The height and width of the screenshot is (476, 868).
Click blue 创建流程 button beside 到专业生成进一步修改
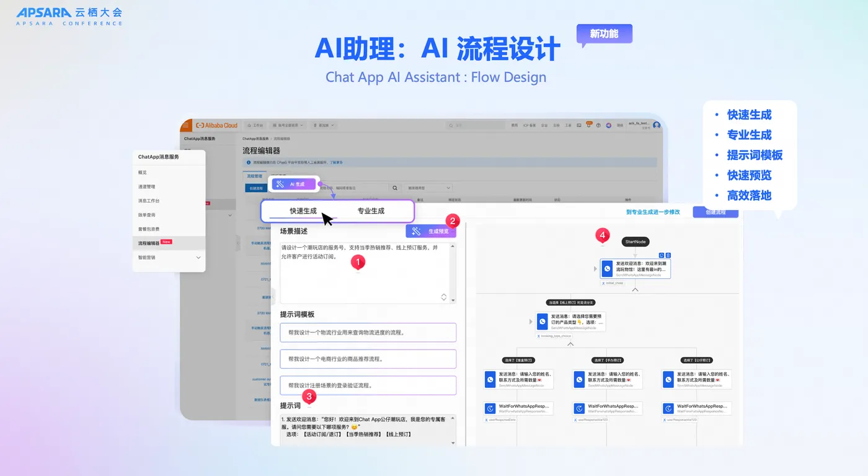point(715,212)
